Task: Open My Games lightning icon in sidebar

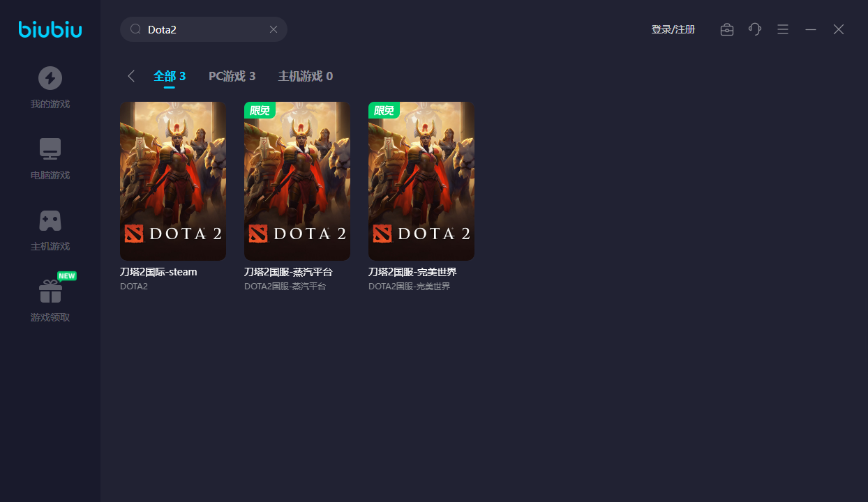Action: click(x=50, y=78)
